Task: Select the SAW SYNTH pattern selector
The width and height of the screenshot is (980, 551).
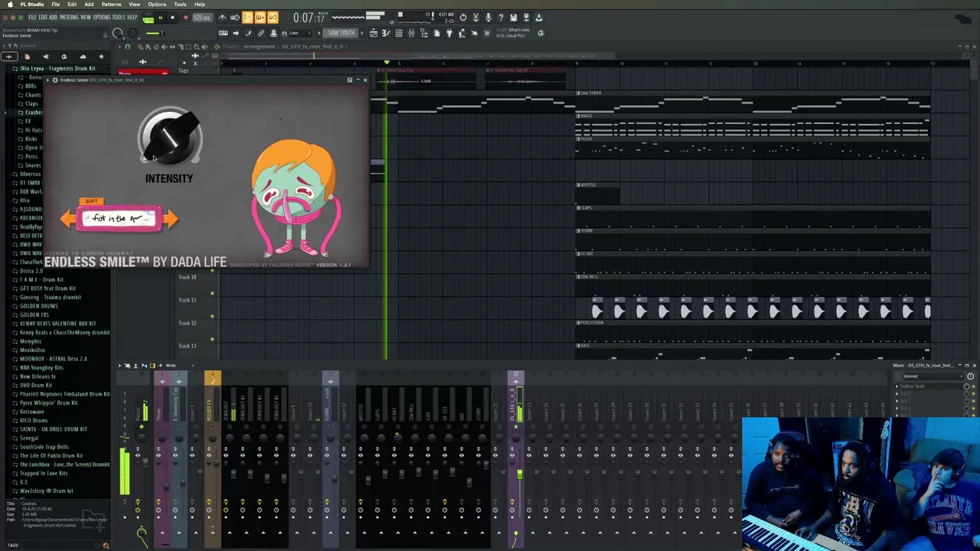Action: (341, 33)
